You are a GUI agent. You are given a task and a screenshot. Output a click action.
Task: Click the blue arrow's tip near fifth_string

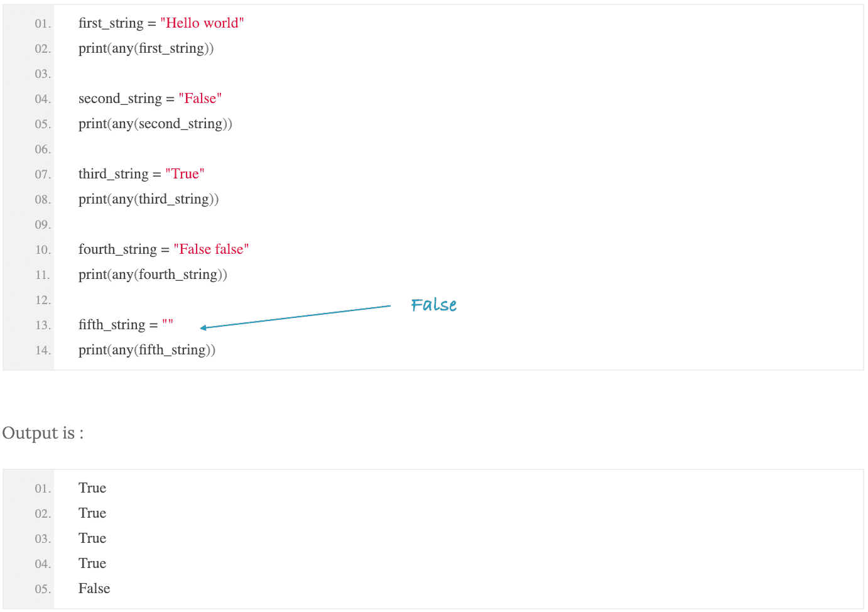pos(203,327)
